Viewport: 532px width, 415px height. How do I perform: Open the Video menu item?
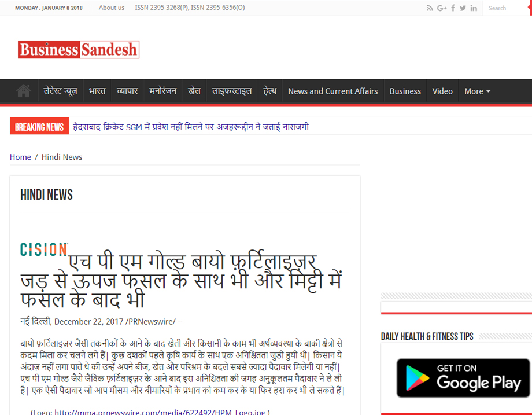[x=442, y=91]
